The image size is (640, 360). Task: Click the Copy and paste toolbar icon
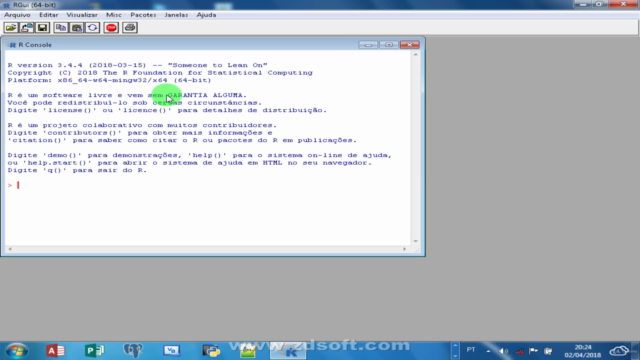point(93,28)
